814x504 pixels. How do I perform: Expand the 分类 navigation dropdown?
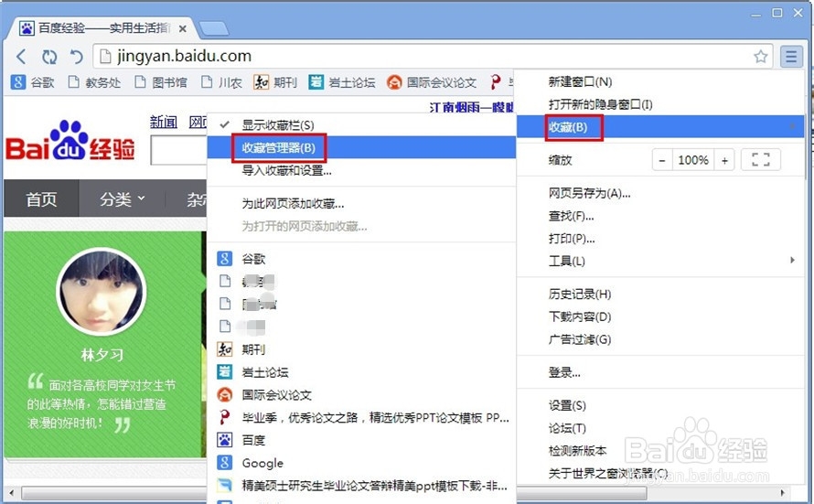pos(122,198)
